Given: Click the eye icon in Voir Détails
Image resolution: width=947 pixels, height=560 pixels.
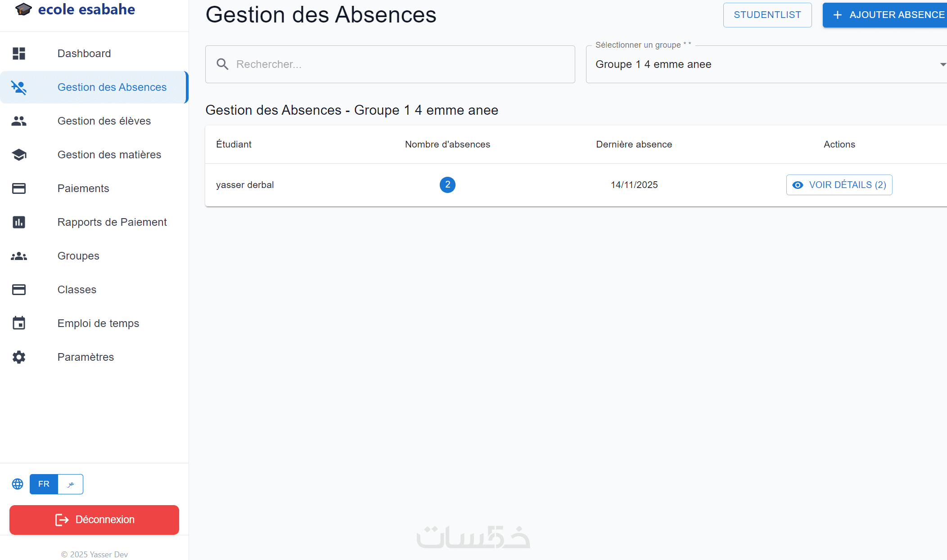Looking at the screenshot, I should pyautogui.click(x=798, y=185).
